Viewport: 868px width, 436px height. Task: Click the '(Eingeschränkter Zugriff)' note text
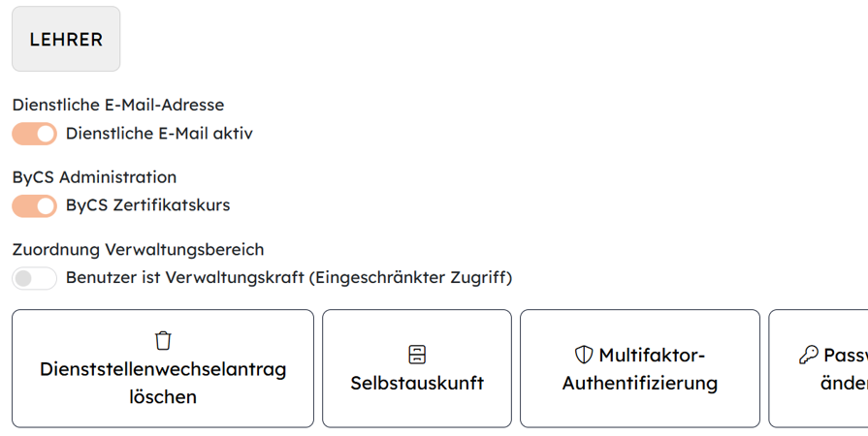click(410, 278)
